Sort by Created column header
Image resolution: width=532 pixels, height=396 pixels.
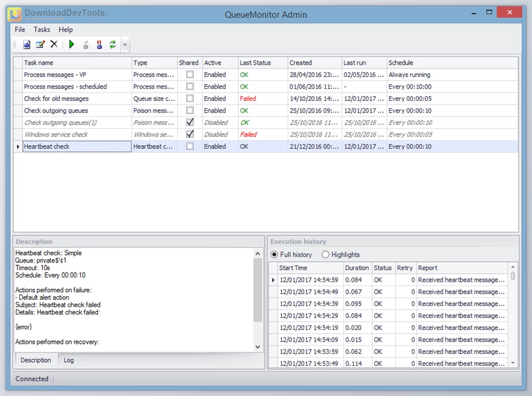click(x=314, y=62)
